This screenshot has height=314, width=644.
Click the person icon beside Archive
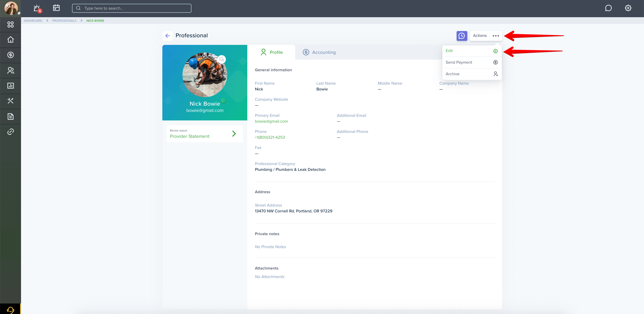pos(496,74)
